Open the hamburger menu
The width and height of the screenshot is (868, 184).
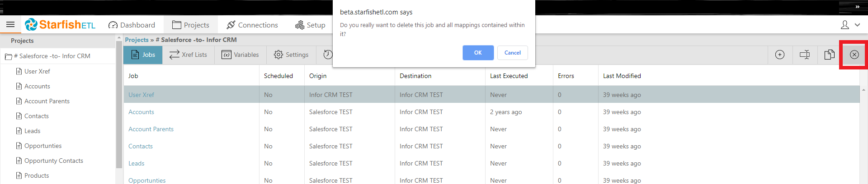pyautogui.click(x=10, y=25)
